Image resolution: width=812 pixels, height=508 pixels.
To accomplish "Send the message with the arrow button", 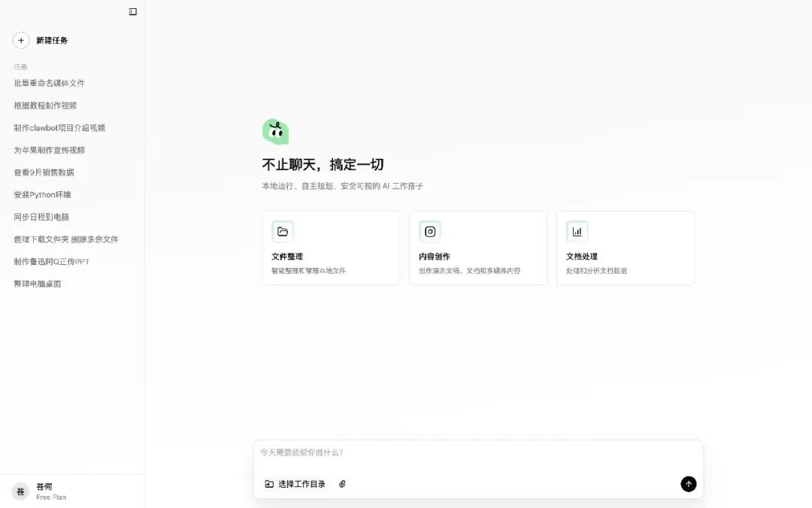I will [688, 484].
